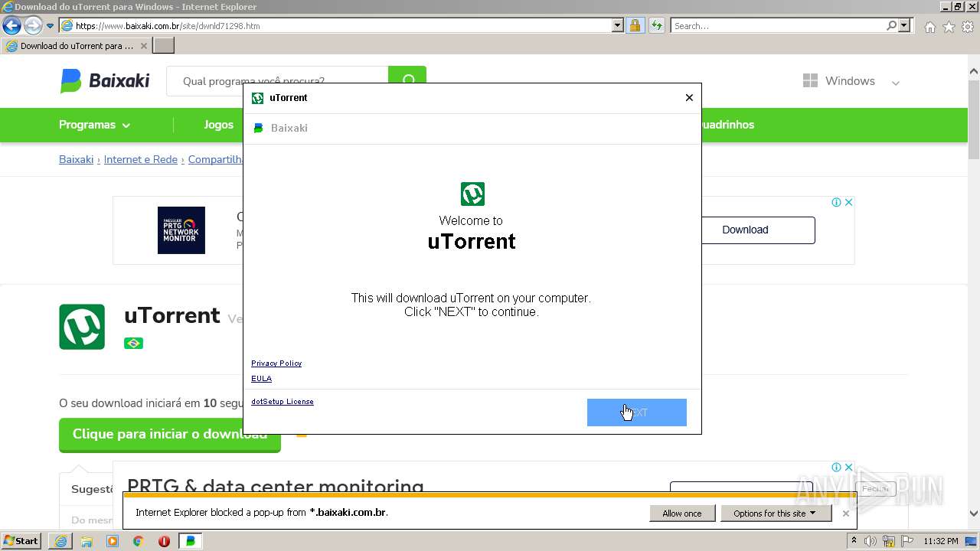Image resolution: width=980 pixels, height=551 pixels.
Task: Close the top ad banner
Action: click(x=848, y=203)
